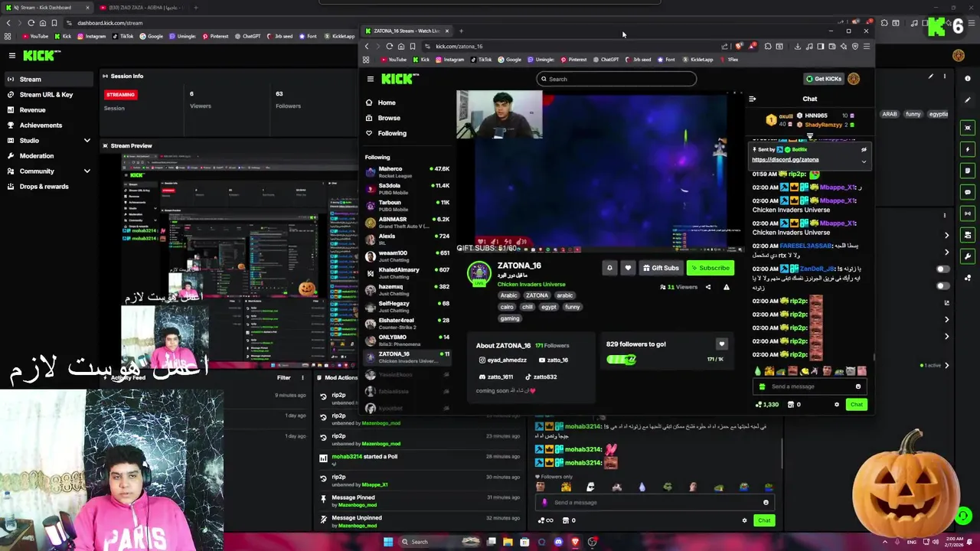980x551 pixels.
Task: Click the Gift Subs button
Action: coord(661,268)
